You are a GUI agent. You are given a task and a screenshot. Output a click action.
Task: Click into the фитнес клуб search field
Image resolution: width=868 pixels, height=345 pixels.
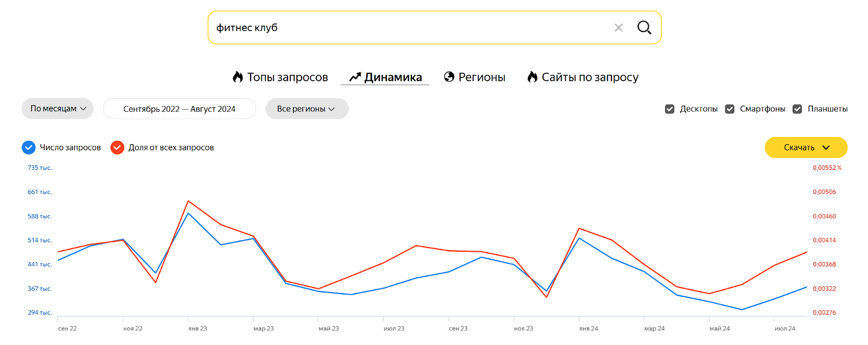[407, 28]
